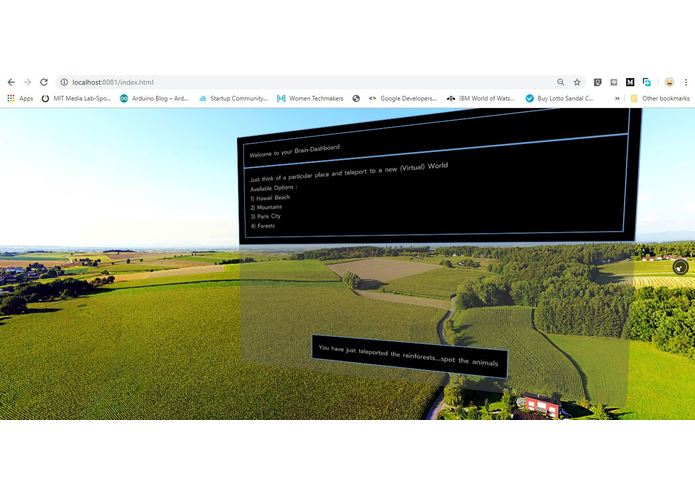Bookmark this page with the star
695x494 pixels.
(577, 82)
